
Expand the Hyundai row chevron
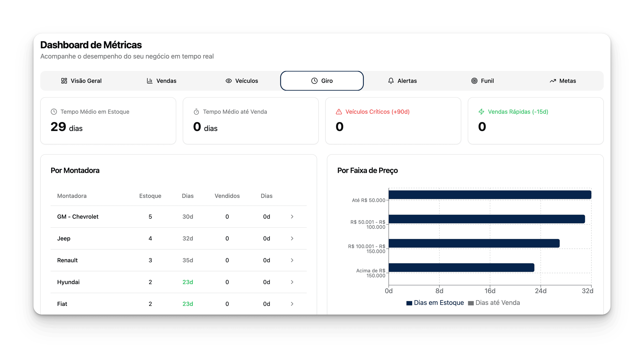point(292,282)
